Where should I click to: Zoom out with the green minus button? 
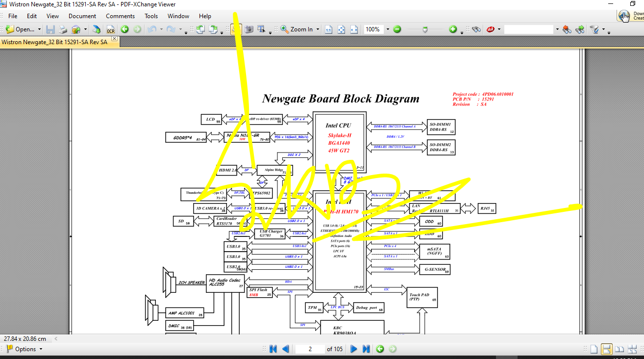(x=397, y=29)
